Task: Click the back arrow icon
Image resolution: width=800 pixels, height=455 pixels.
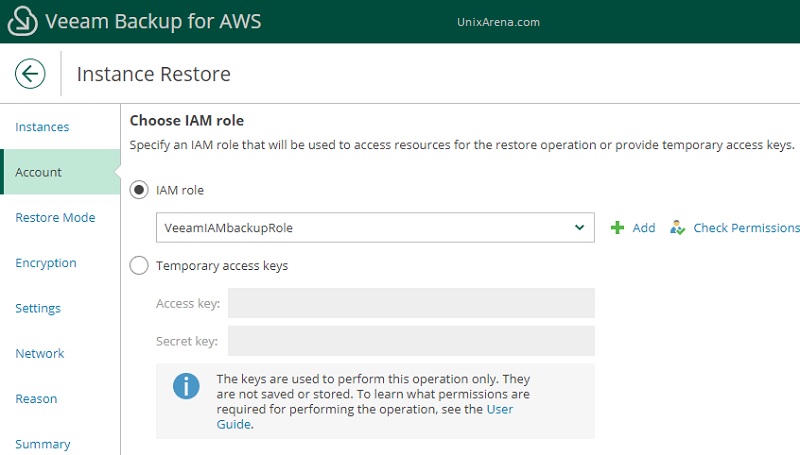Action: point(30,74)
